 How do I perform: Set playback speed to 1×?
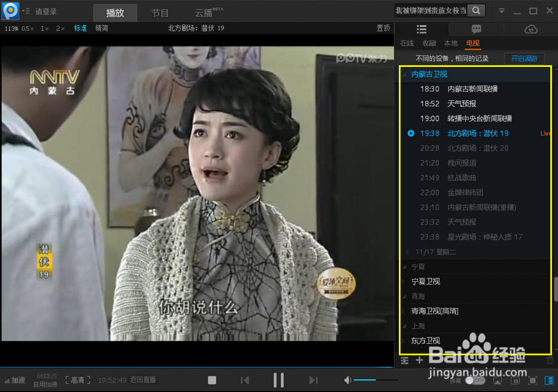coord(45,28)
